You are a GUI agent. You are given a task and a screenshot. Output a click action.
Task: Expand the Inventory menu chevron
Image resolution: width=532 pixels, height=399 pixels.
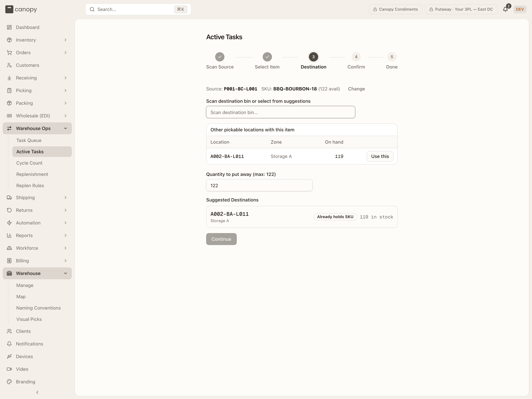coord(65,40)
